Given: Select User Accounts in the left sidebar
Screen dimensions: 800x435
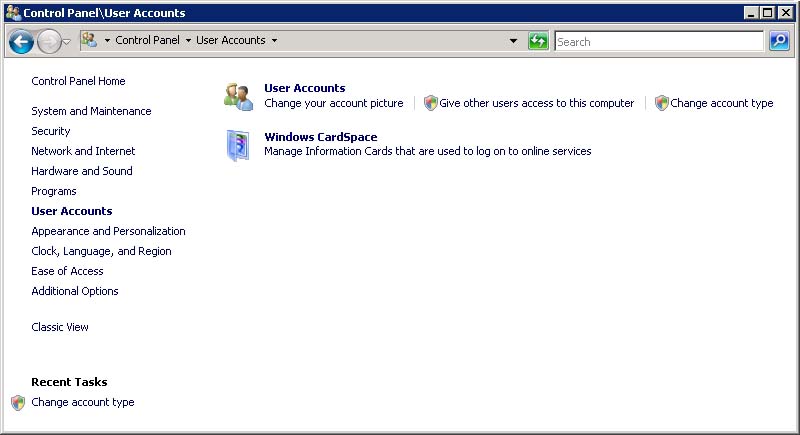Looking at the screenshot, I should pos(71,211).
